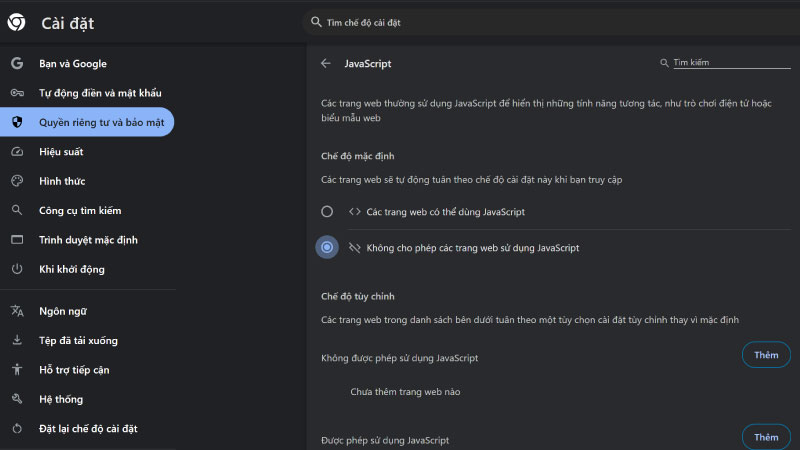The width and height of the screenshot is (800, 450).
Task: Select 'Không cho phép' JavaScript radio button
Action: point(327,247)
